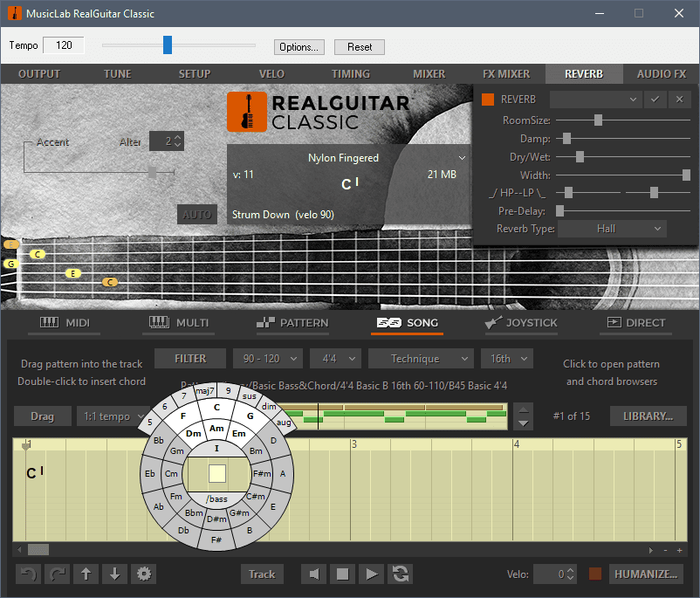
Task: Click the up arrow button in bottom toolbar
Action: click(86, 574)
